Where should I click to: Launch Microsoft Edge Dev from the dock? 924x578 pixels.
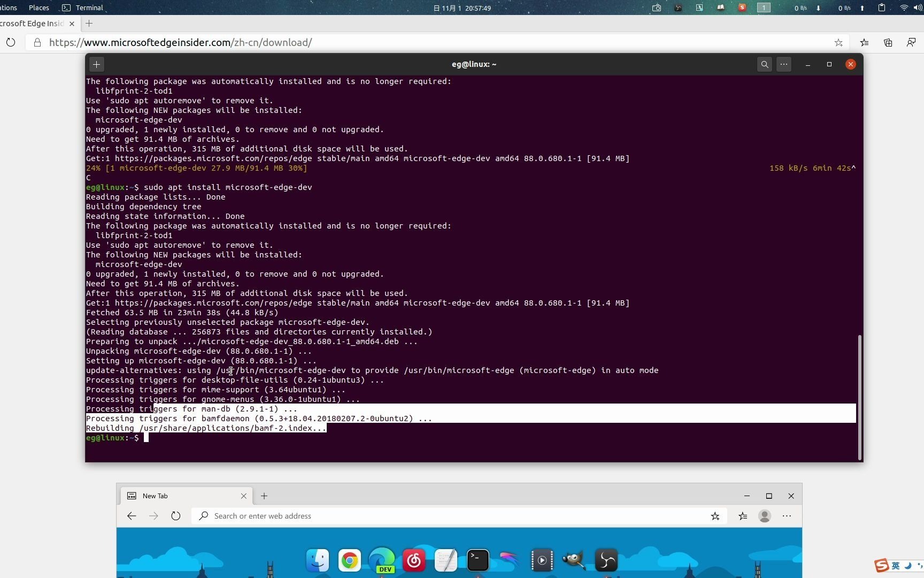click(381, 560)
